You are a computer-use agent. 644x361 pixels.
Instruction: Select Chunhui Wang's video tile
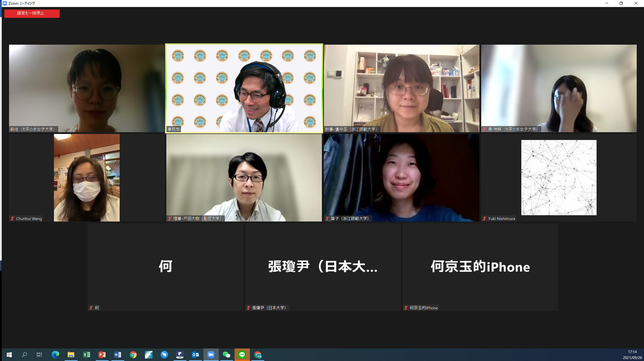(87, 178)
